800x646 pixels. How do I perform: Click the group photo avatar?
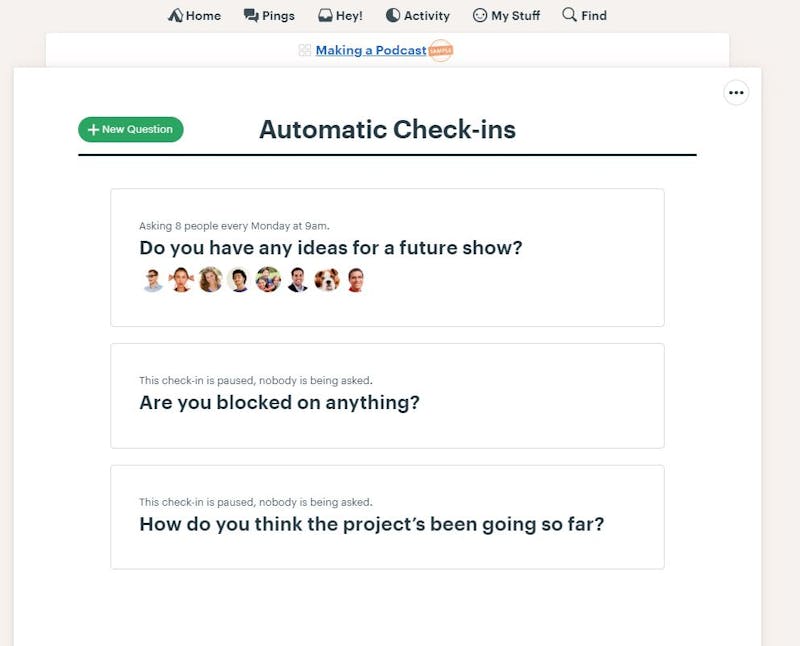(268, 280)
